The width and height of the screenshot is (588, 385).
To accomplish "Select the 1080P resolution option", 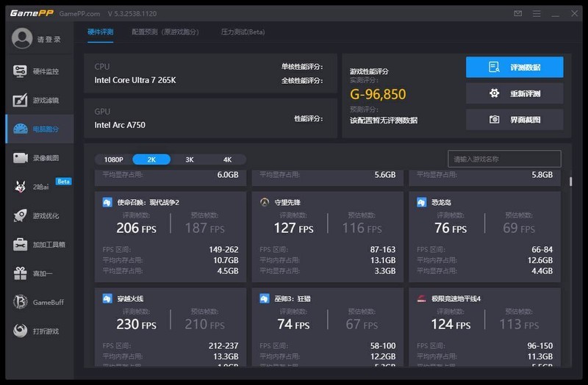I will tap(114, 159).
